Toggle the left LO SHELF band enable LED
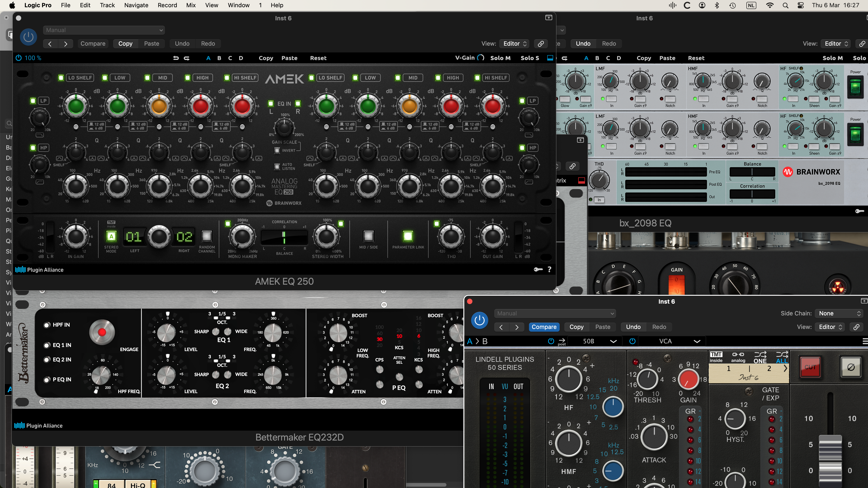868x488 pixels. tap(61, 78)
